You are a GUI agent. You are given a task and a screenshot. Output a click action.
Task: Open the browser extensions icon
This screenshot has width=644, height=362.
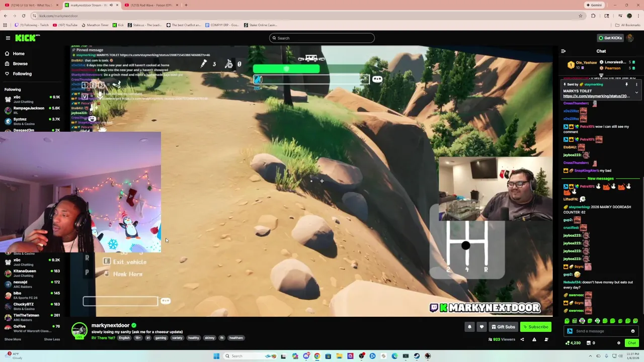[x=593, y=16]
